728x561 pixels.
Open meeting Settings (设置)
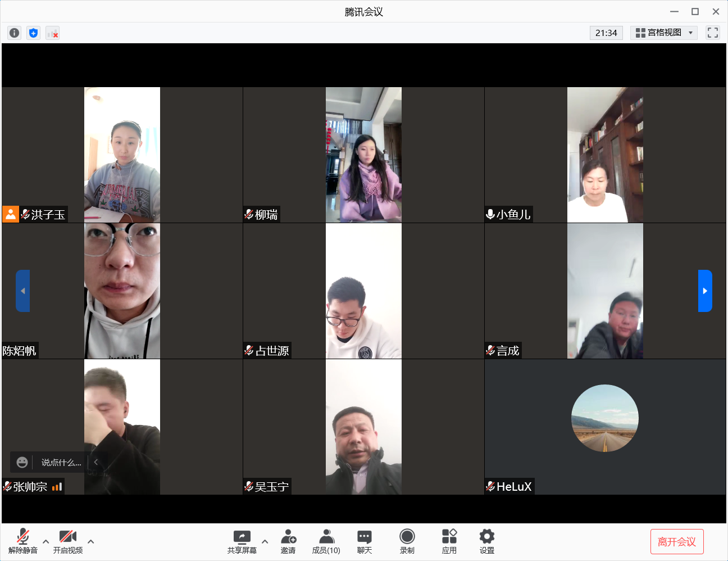click(x=486, y=541)
